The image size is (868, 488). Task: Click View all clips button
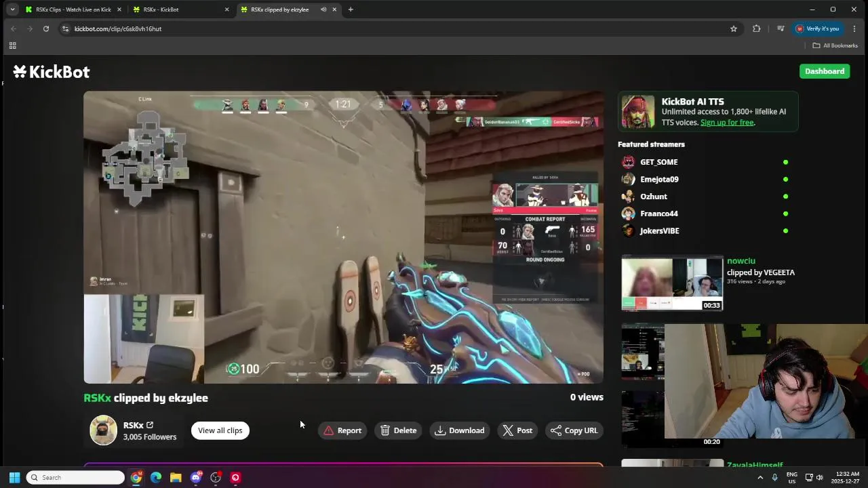pos(220,430)
